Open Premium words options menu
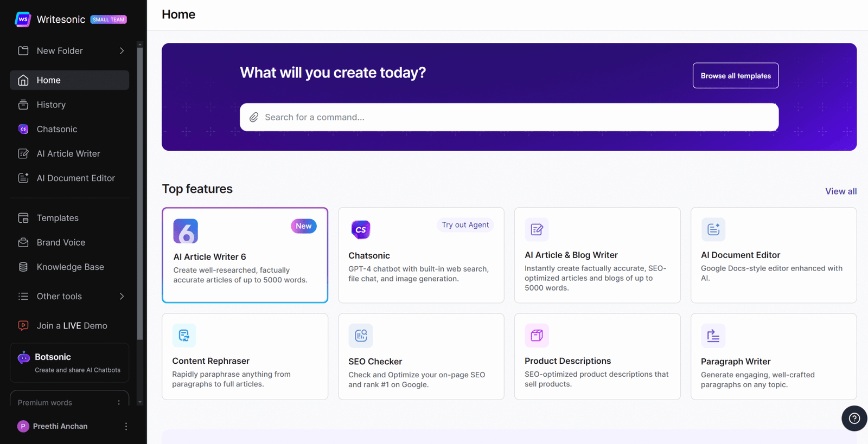This screenshot has height=444, width=868. point(119,402)
